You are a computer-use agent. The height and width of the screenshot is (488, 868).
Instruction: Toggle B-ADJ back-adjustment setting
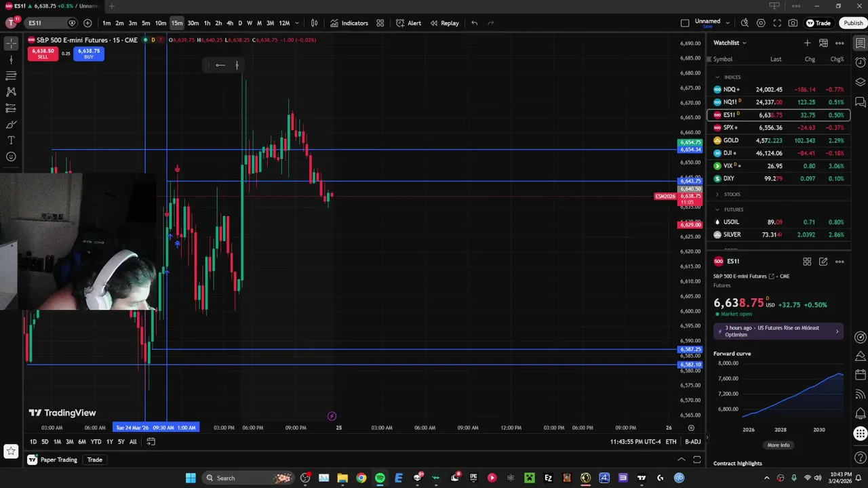pyautogui.click(x=693, y=442)
